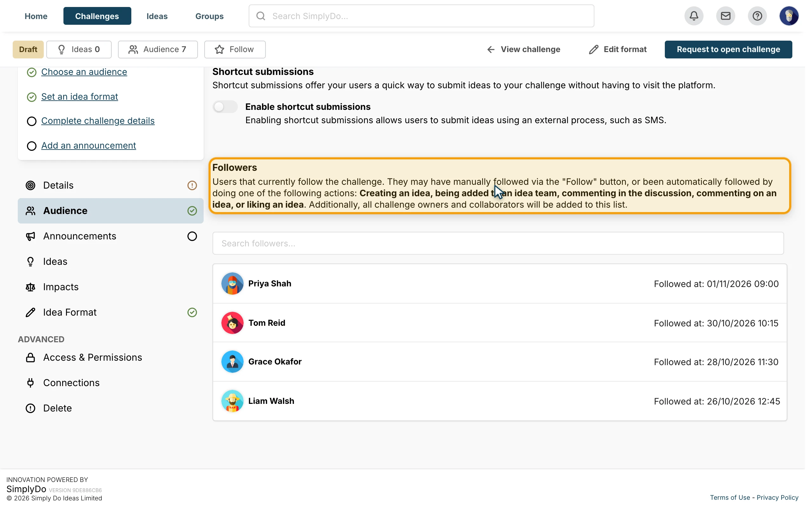Click Priya Shah's avatar

click(x=232, y=284)
